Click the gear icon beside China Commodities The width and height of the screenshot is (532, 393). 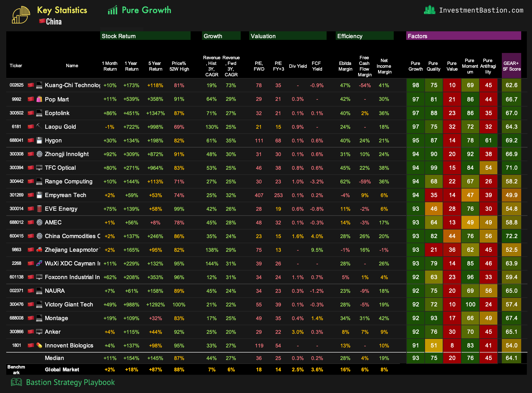tap(39, 236)
